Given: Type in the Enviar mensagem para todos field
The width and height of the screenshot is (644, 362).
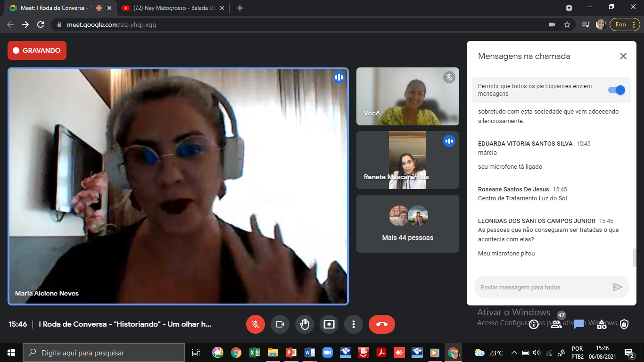Looking at the screenshot, I should (x=542, y=287).
